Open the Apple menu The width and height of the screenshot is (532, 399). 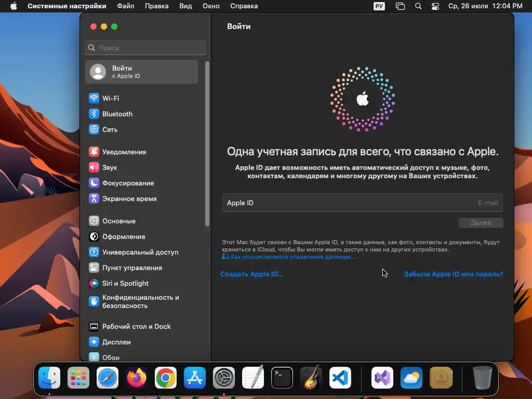tap(14, 6)
